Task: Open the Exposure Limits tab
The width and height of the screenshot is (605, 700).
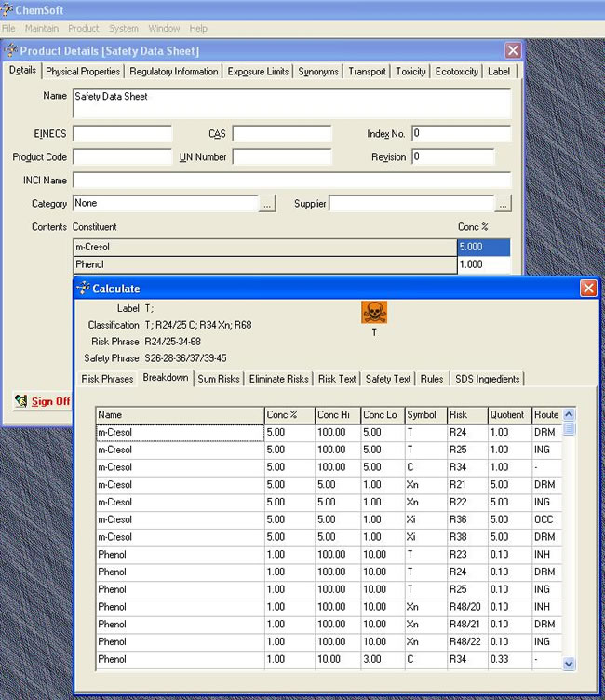Action: pyautogui.click(x=258, y=72)
